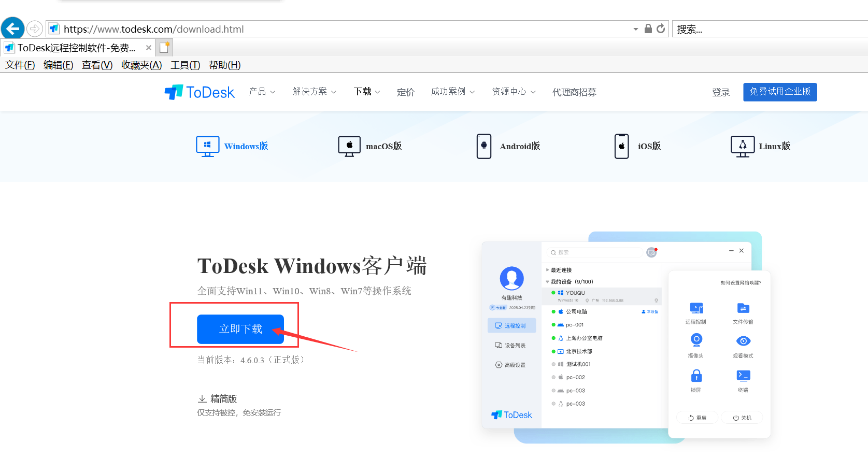Click the 上海办公室电脑 device row

click(602, 338)
